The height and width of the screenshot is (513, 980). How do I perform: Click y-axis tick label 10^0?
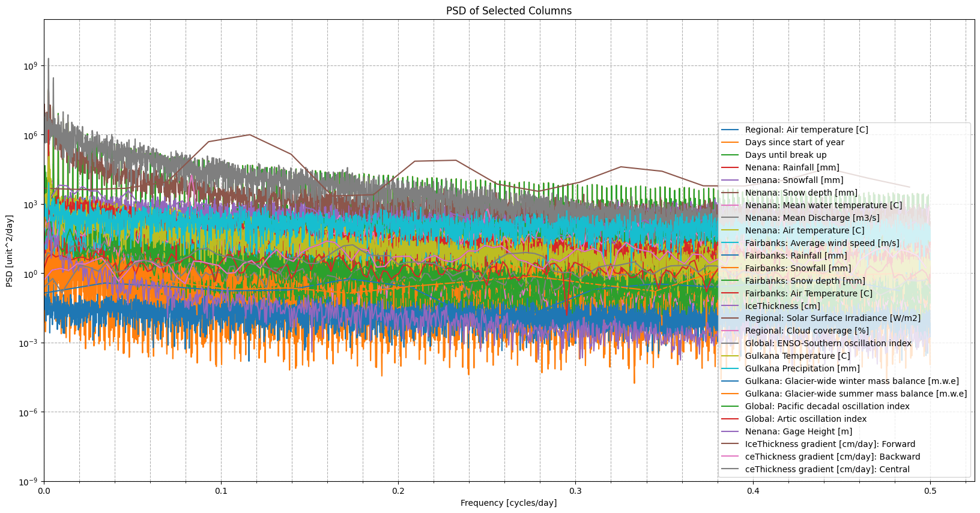pyautogui.click(x=31, y=274)
